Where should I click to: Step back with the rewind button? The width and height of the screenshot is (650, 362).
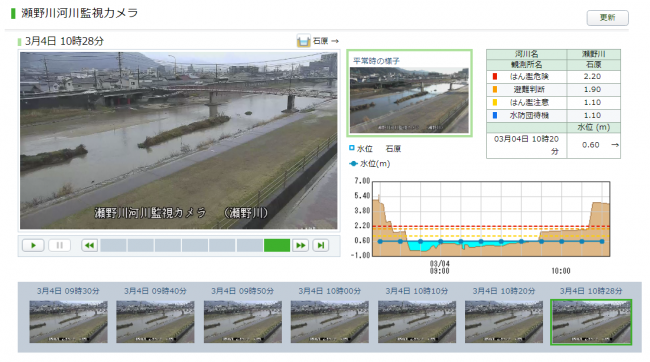[x=89, y=245]
